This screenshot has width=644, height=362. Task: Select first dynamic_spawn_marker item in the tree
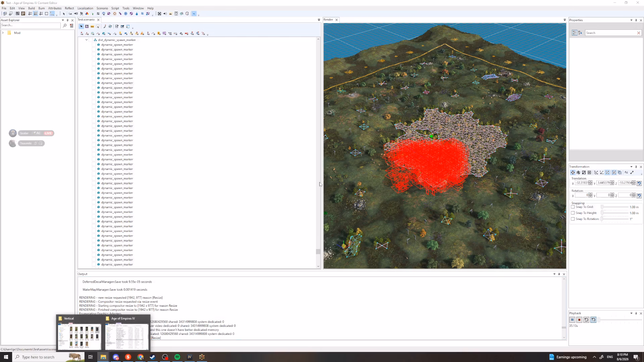(117, 45)
